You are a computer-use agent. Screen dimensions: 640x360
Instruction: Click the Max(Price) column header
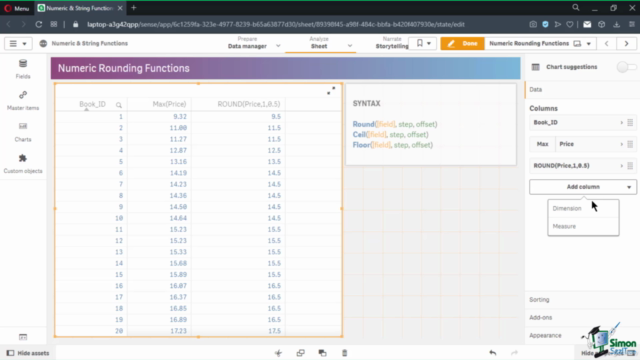point(169,104)
